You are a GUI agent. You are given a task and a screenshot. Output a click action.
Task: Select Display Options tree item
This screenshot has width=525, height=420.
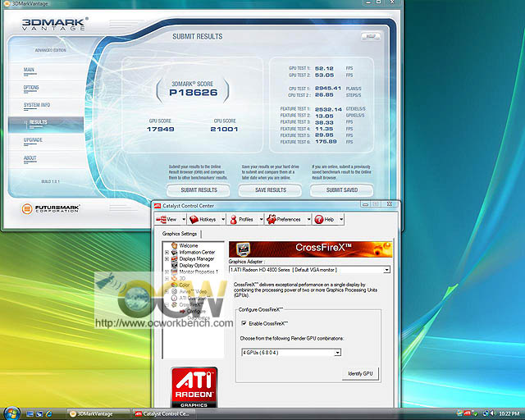[194, 265]
